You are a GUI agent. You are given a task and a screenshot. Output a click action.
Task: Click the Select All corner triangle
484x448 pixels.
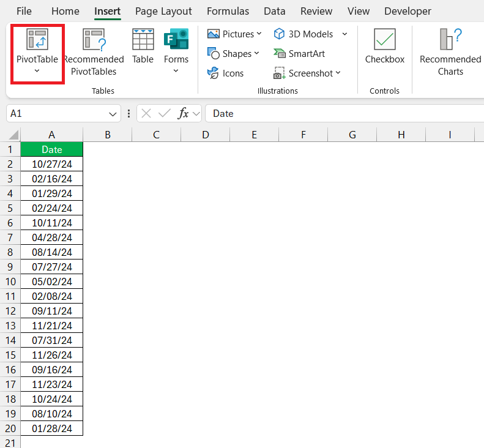[x=13, y=135]
